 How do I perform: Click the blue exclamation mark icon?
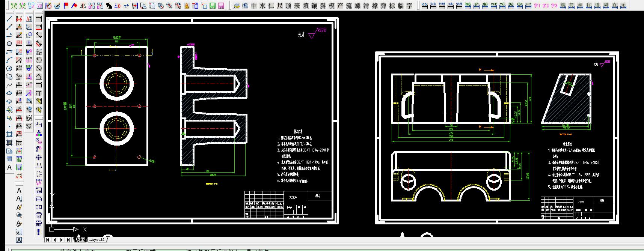pyautogui.click(x=38, y=231)
